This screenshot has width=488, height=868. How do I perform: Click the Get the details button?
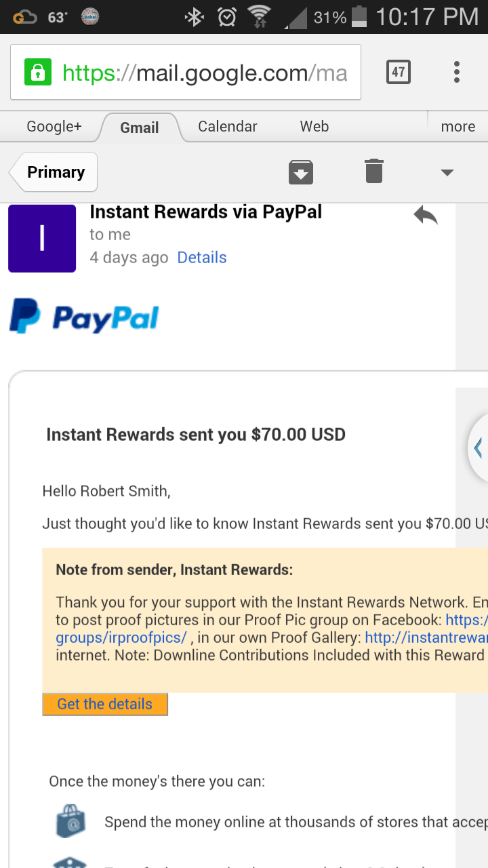coord(105,704)
